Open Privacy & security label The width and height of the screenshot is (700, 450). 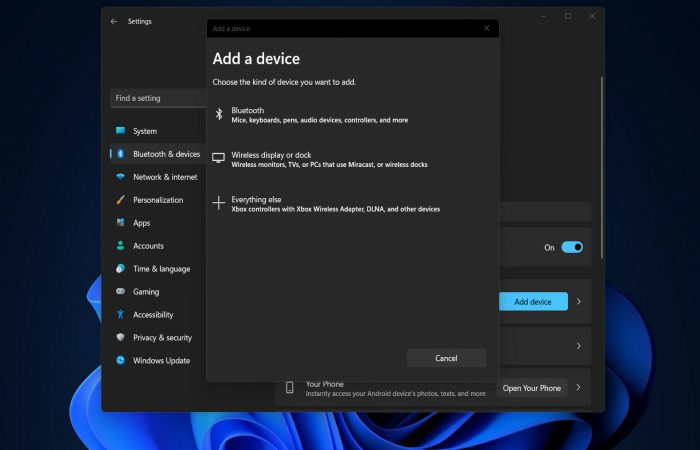[162, 338]
